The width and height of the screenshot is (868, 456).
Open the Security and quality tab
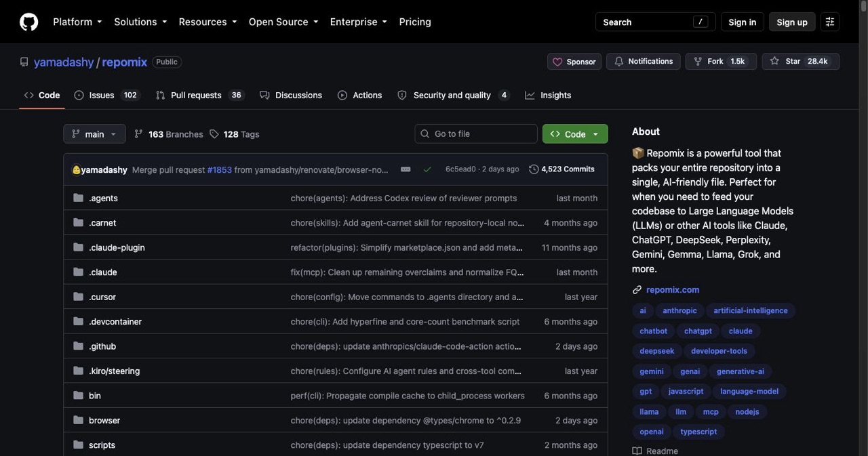[x=453, y=96]
